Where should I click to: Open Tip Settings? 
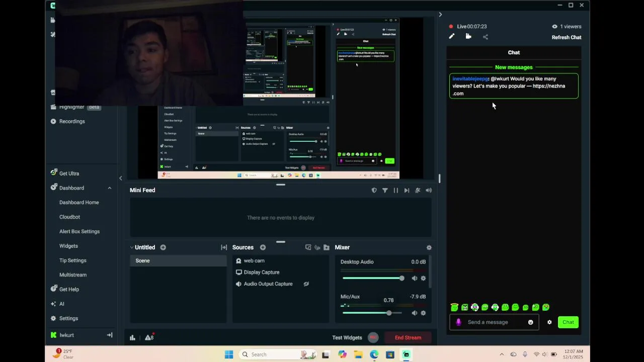click(73, 260)
